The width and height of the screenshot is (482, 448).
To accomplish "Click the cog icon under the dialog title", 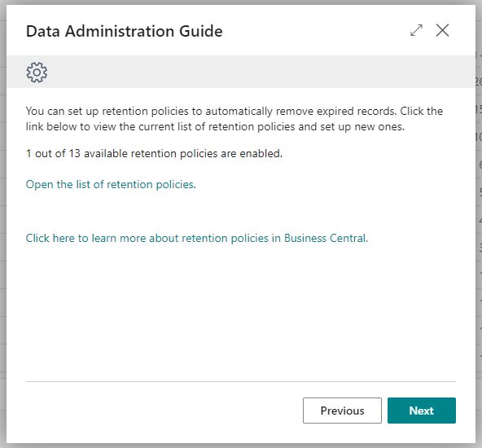I will [x=37, y=72].
